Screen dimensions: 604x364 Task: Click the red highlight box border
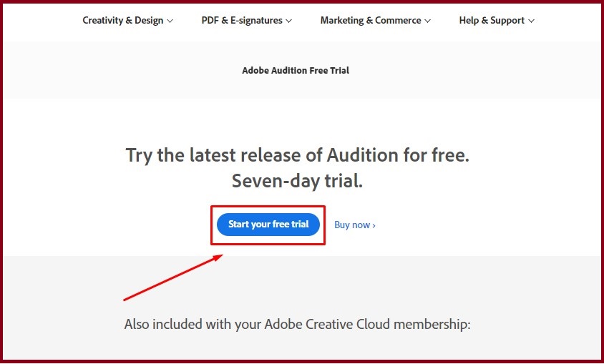pyautogui.click(x=268, y=207)
